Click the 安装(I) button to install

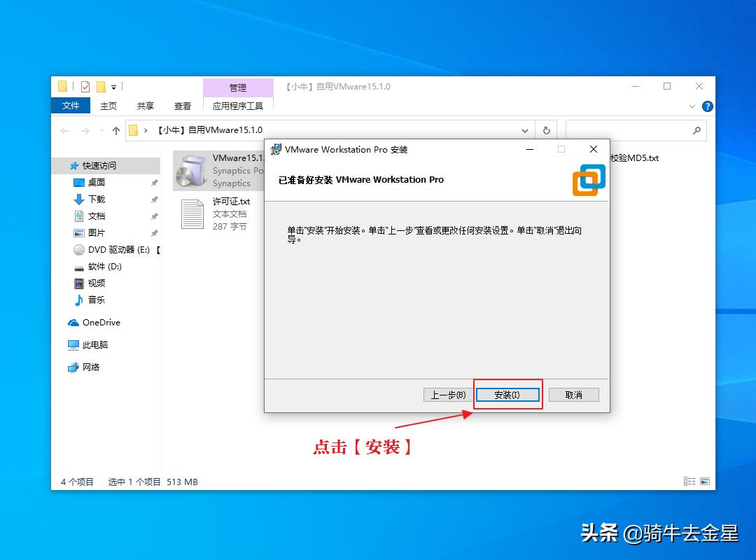[x=506, y=394]
